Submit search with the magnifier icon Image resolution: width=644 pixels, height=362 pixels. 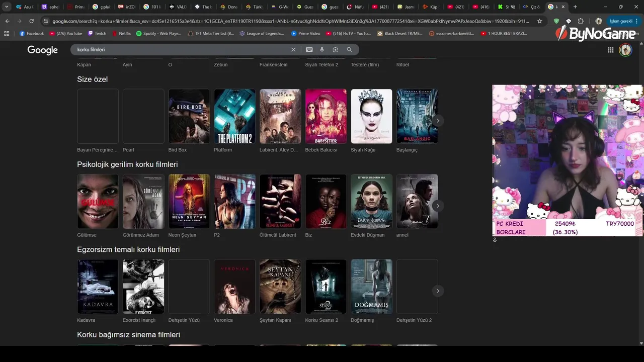click(349, 50)
